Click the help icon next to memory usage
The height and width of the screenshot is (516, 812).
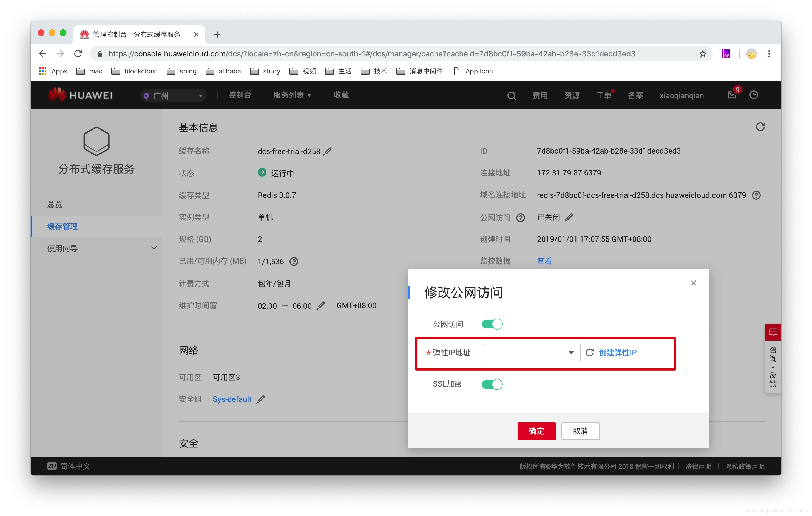tap(294, 262)
